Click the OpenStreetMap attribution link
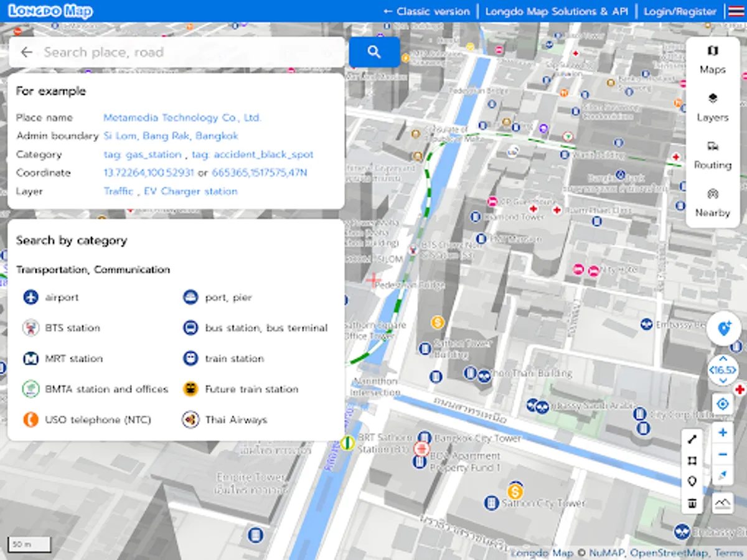The width and height of the screenshot is (747, 560). 669,553
